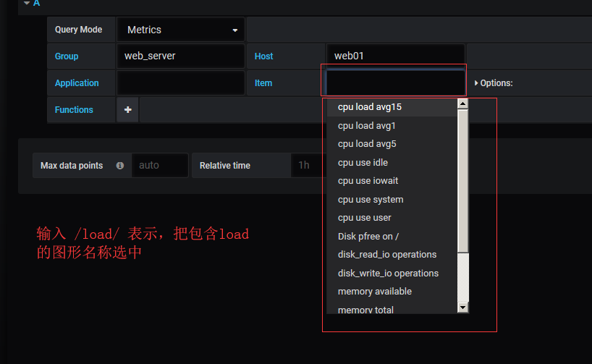Viewport: 592px width, 364px height.
Task: Click the plus icon to add function
Action: click(127, 110)
